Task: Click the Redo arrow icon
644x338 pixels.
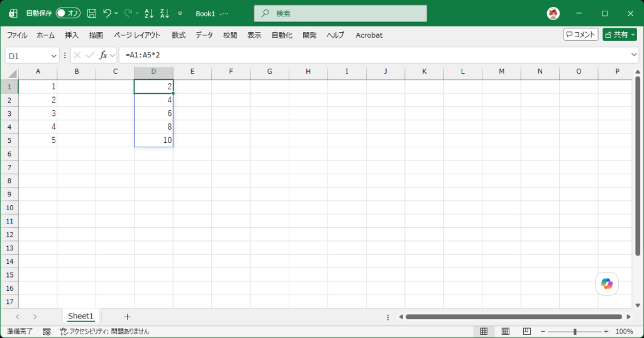Action: (x=128, y=13)
